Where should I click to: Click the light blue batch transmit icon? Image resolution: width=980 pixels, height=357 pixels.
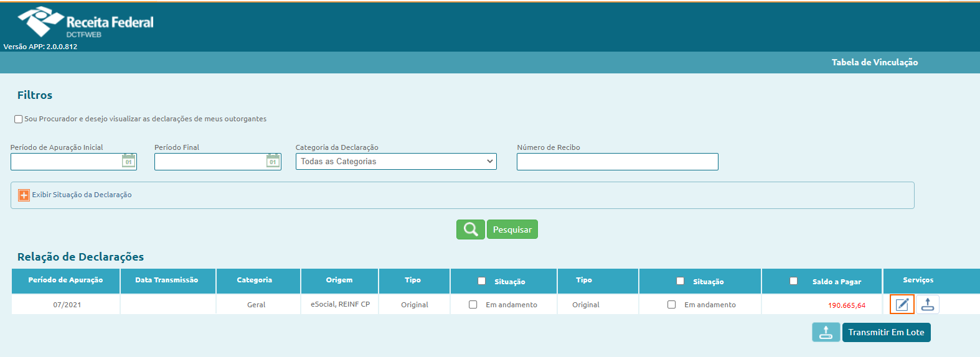coord(826,332)
